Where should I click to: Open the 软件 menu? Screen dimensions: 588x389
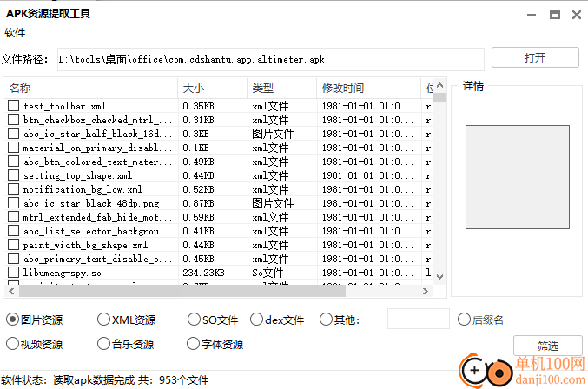tap(15, 33)
